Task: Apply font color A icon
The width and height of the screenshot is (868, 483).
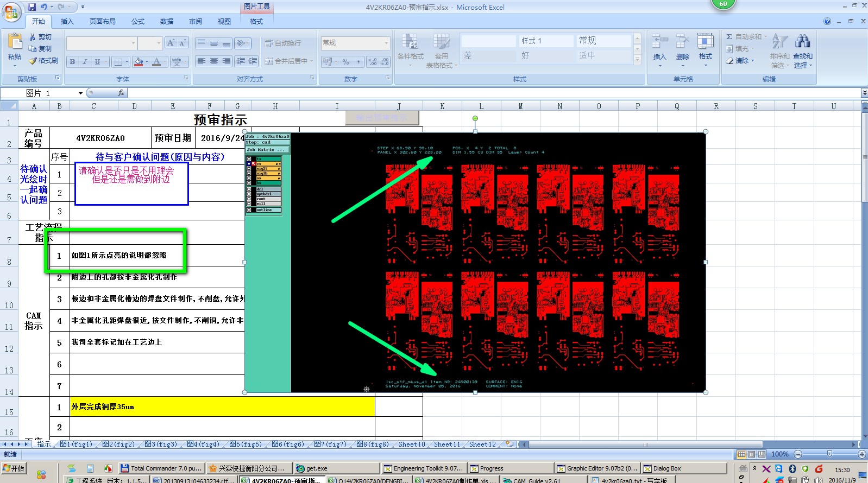Action: click(x=156, y=62)
